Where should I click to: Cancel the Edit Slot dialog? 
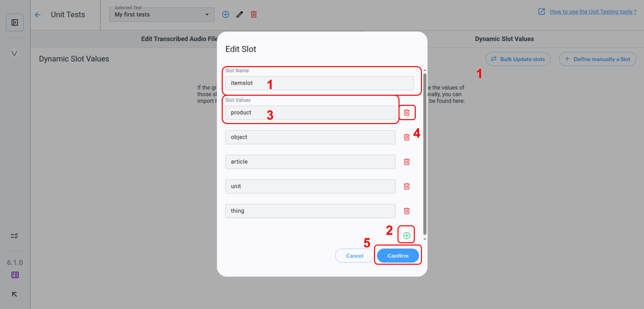354,256
